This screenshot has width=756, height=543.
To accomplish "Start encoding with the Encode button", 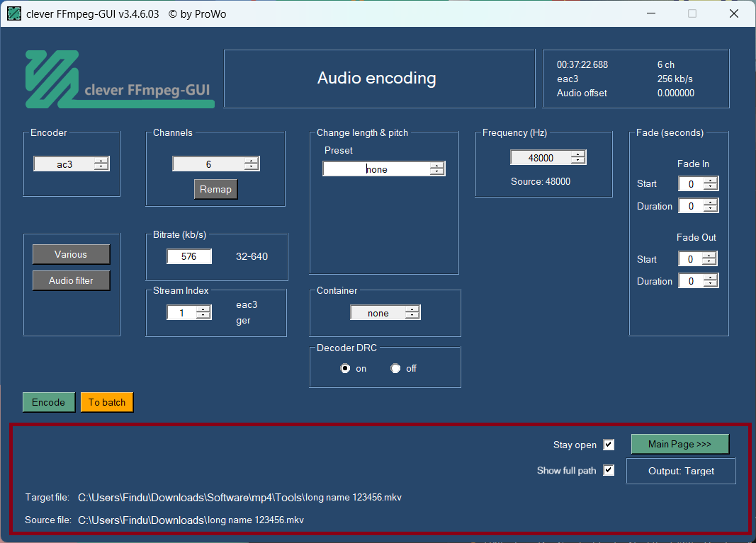I will tap(49, 402).
